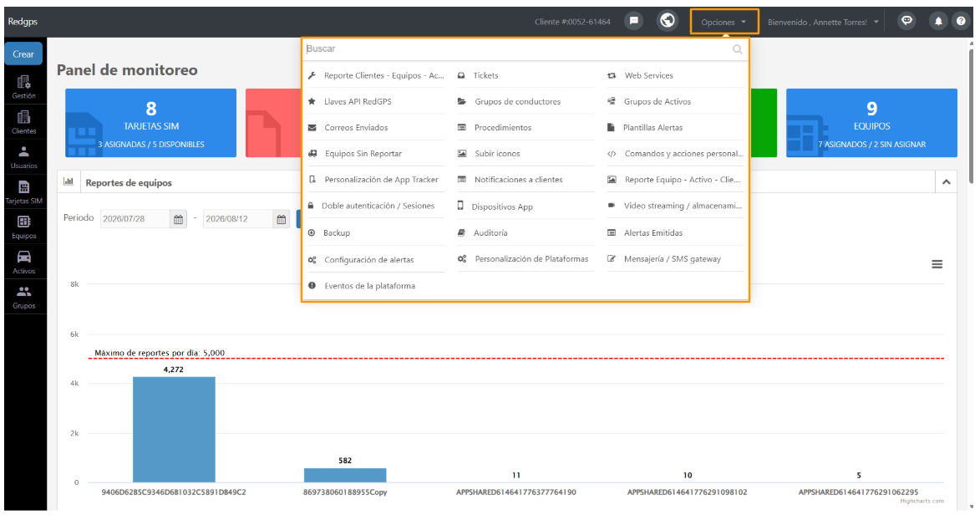Open the start date calendar picker

(178, 219)
